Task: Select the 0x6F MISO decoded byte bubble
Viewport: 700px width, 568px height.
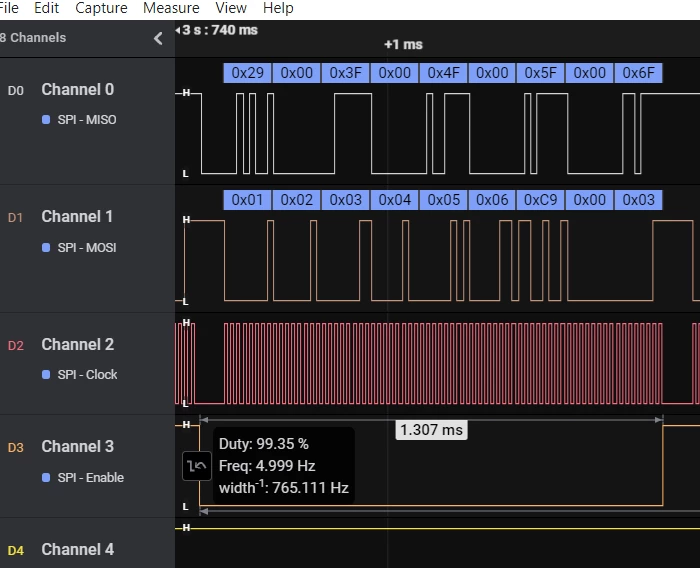Action: [x=638, y=73]
